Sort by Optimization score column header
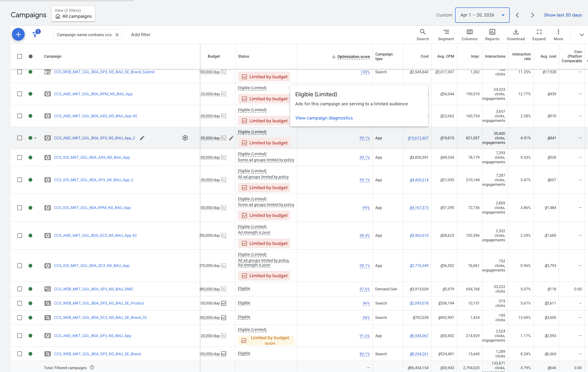This screenshot has width=588, height=372. (353, 57)
